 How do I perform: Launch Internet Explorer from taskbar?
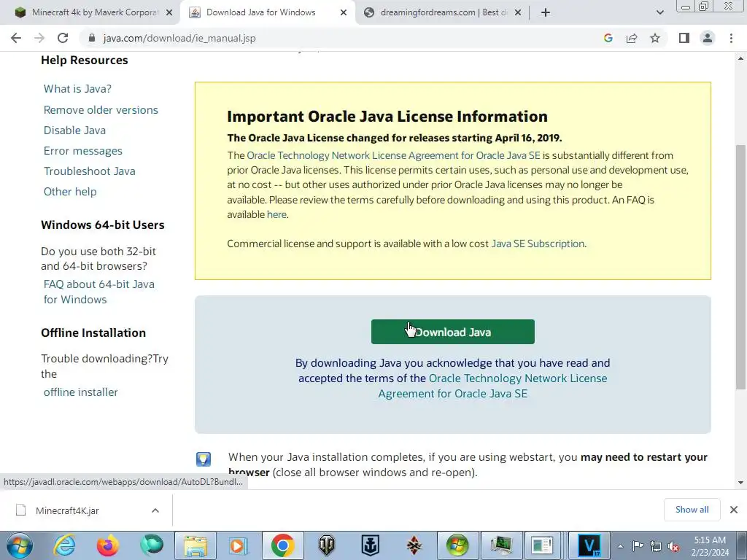[64, 545]
